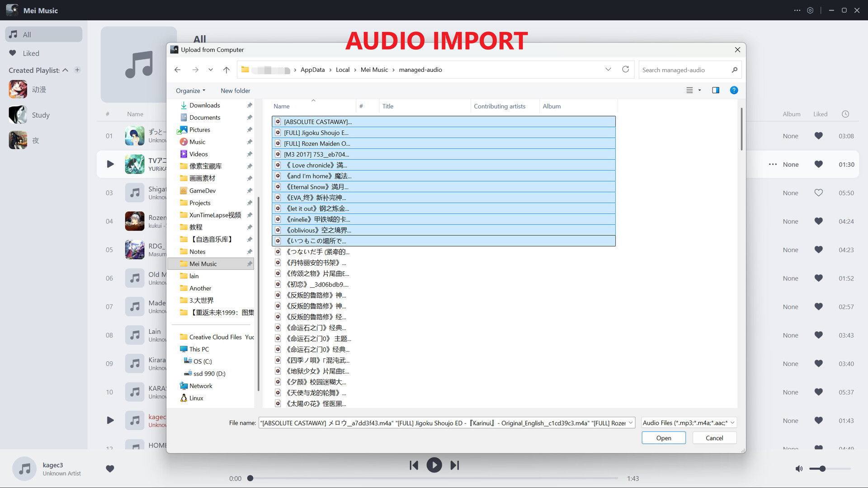The image size is (868, 488).
Task: Like the currently playing kagec3 track
Action: coord(110,469)
